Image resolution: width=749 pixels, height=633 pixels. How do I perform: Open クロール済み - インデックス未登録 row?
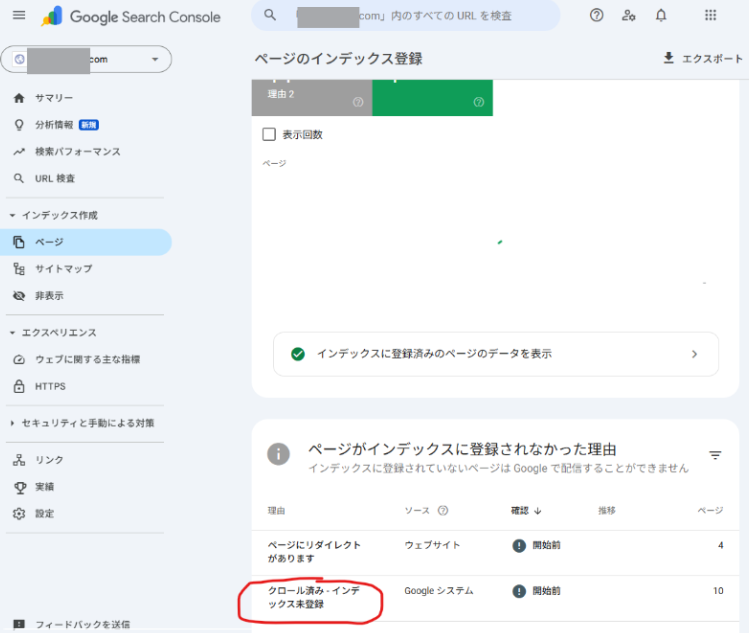(495, 598)
